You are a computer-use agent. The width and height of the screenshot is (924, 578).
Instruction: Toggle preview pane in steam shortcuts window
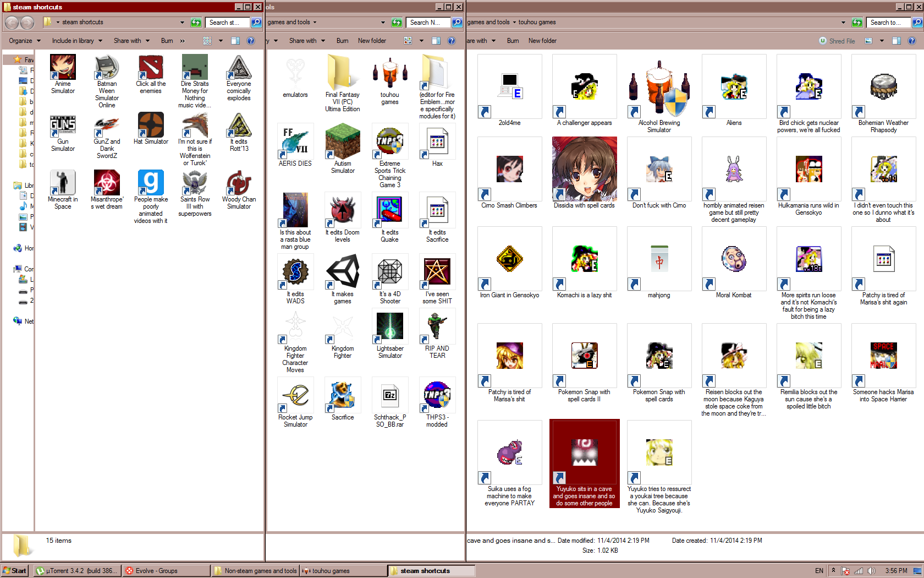point(235,41)
